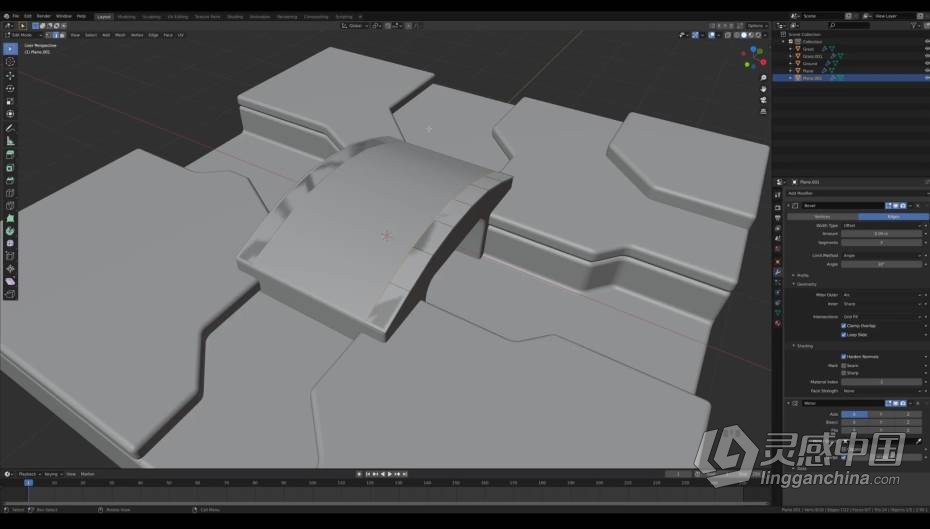The image size is (930, 529).
Task: Open the Miter Outer dropdown
Action: pyautogui.click(x=882, y=295)
